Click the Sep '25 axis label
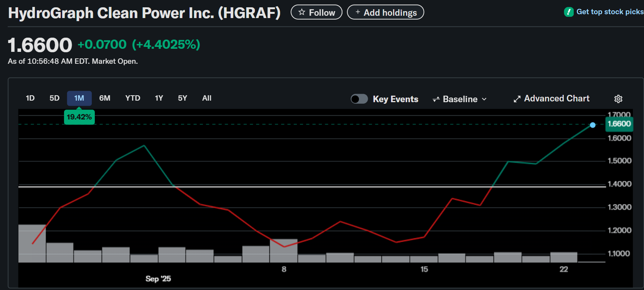The height and width of the screenshot is (290, 644). [158, 279]
